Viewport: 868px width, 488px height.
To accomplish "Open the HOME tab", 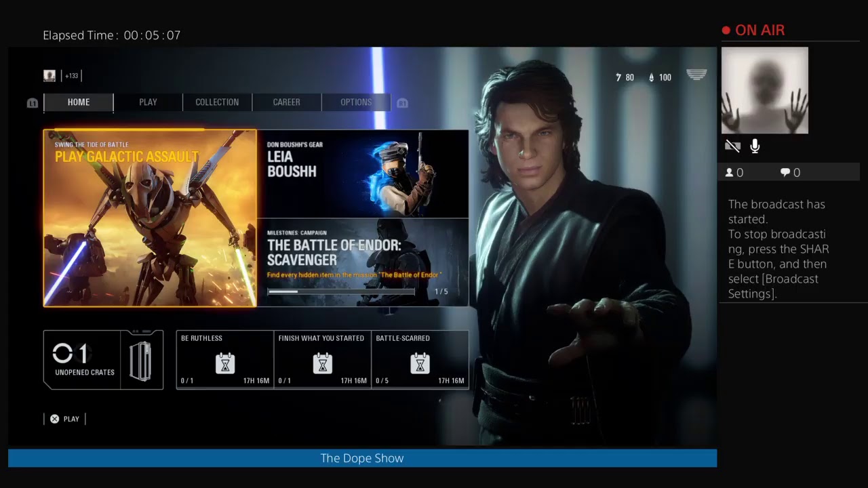I will click(79, 102).
